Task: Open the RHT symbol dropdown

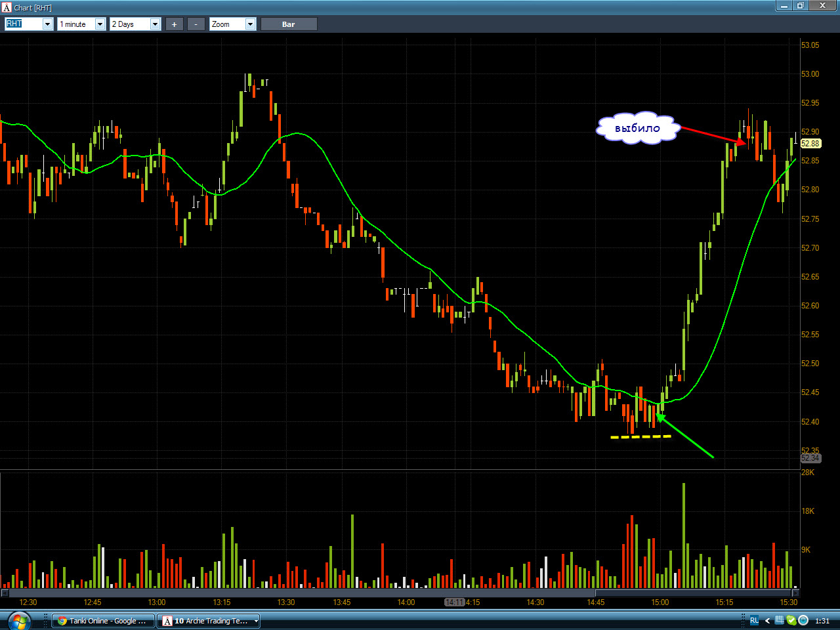Action: coord(47,24)
